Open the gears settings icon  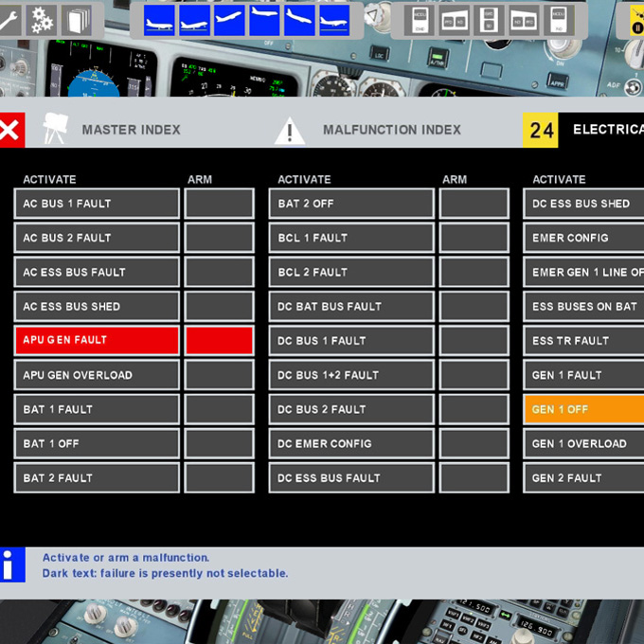click(41, 20)
